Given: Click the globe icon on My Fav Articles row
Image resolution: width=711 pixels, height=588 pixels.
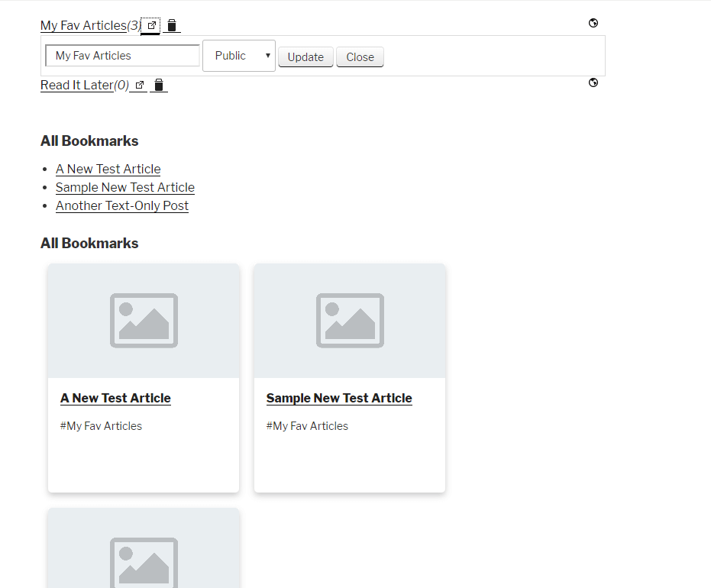Looking at the screenshot, I should [593, 23].
